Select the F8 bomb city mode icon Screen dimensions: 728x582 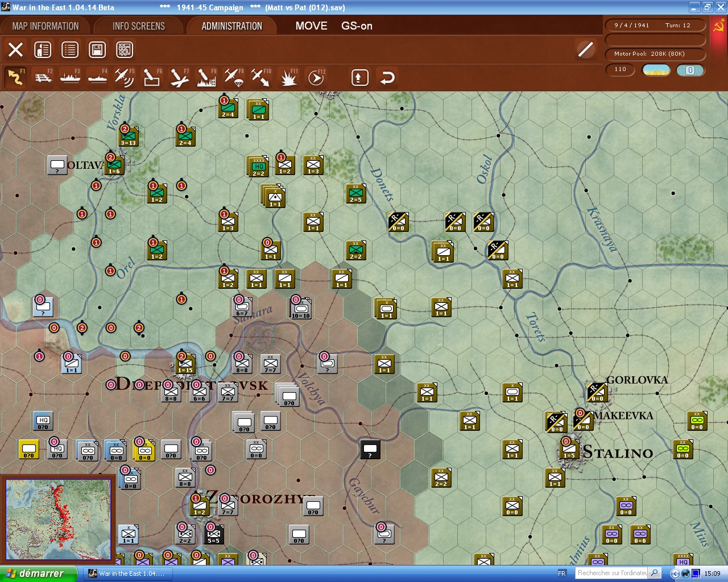click(x=206, y=77)
